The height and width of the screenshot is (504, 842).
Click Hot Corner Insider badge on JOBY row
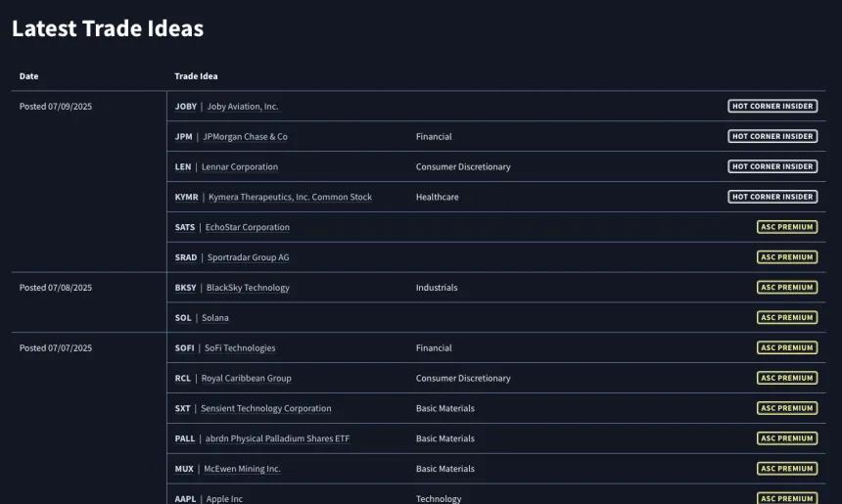click(x=772, y=107)
